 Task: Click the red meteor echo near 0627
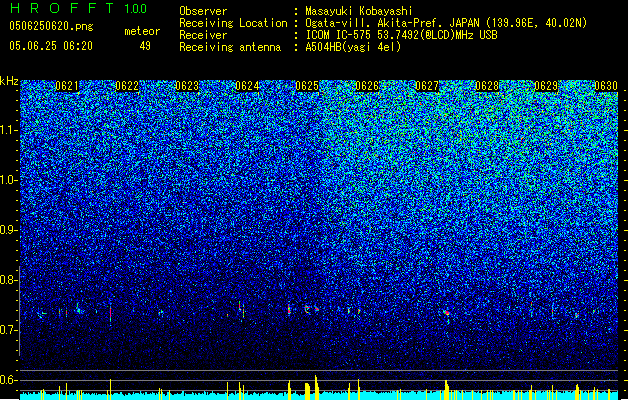(447, 313)
